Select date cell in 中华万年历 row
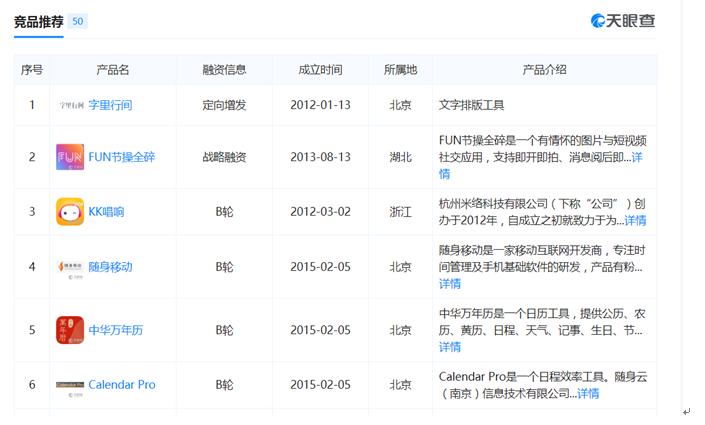Viewport: 705px width, 425px height. (320, 330)
